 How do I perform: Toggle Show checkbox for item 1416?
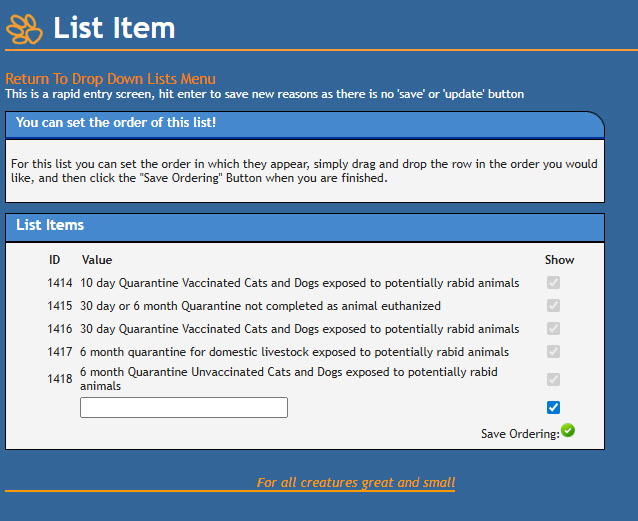coord(553,329)
